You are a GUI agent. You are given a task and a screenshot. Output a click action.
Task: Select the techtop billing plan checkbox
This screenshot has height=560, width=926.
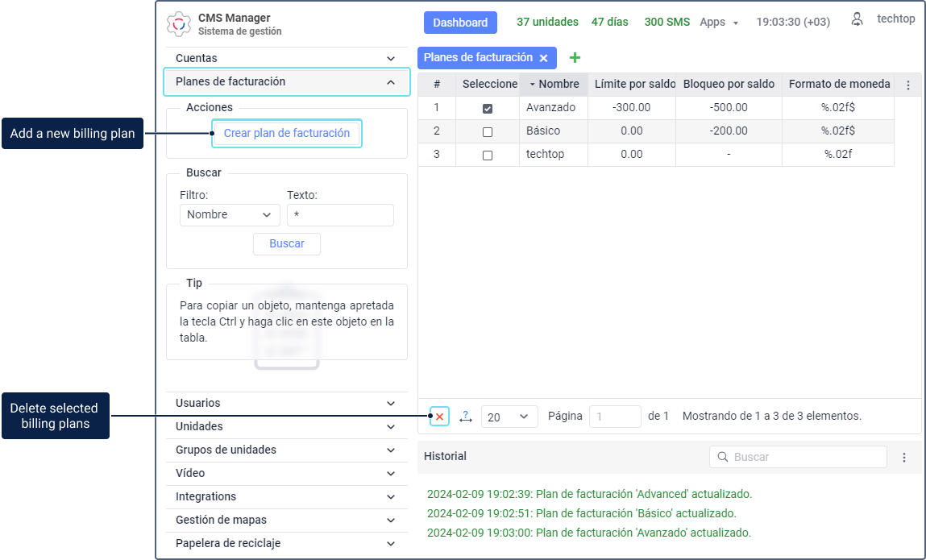pos(488,155)
